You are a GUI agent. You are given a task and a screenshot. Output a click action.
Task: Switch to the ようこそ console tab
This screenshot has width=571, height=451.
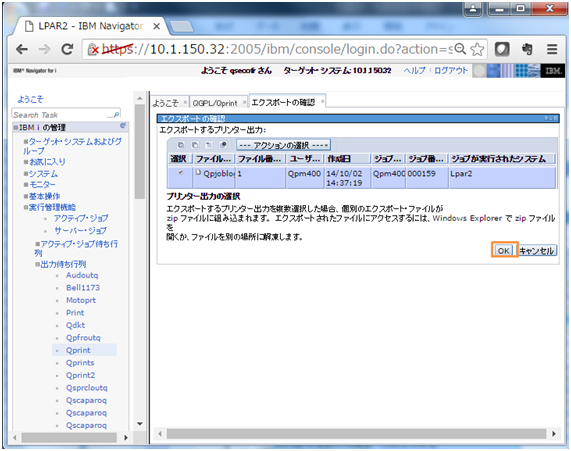165,103
